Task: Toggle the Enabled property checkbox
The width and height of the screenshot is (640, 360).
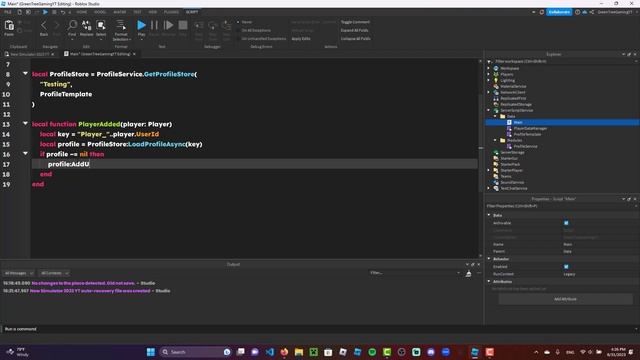Action: [566, 267]
